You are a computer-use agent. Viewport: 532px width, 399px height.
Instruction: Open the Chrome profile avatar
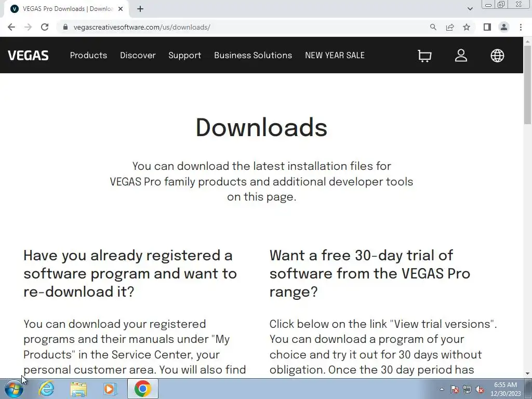(x=504, y=27)
